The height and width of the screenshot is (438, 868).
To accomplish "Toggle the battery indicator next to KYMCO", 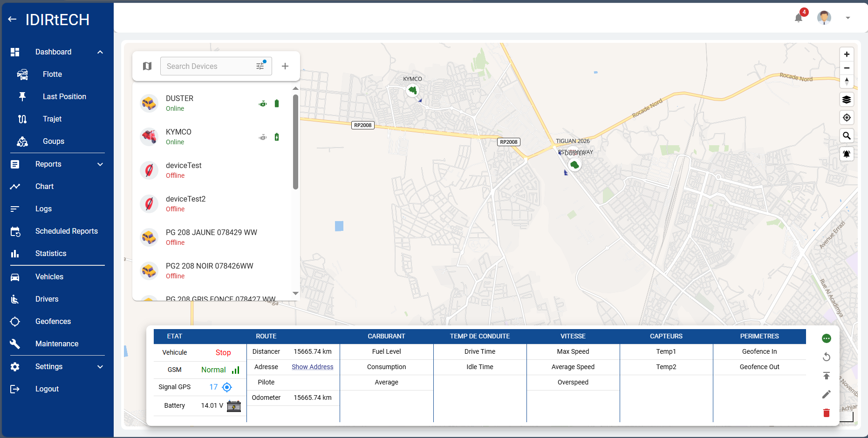I will [277, 137].
